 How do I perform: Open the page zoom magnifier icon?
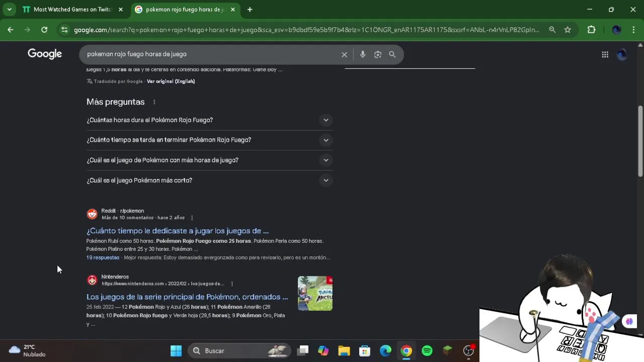coord(552,30)
